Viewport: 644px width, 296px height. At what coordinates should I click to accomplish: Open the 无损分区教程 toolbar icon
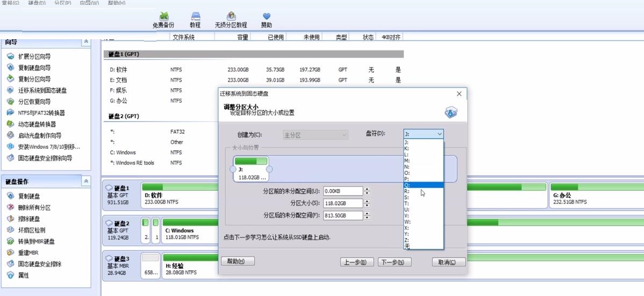(x=231, y=20)
